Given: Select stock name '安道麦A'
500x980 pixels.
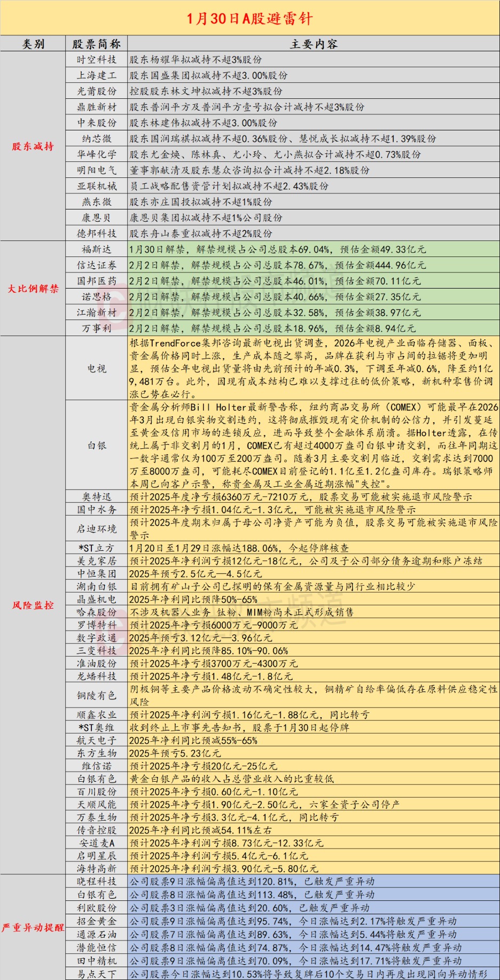Looking at the screenshot, I should 97,843.
